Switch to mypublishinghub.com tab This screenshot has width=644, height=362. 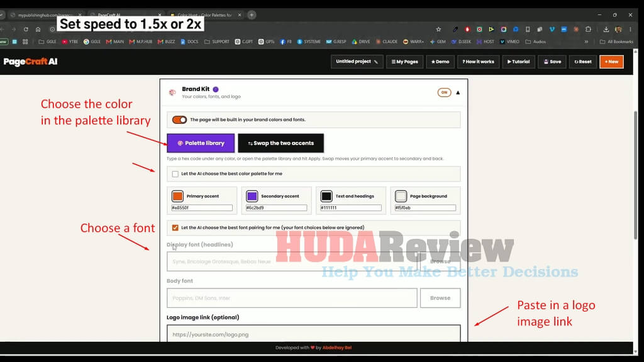[45, 15]
